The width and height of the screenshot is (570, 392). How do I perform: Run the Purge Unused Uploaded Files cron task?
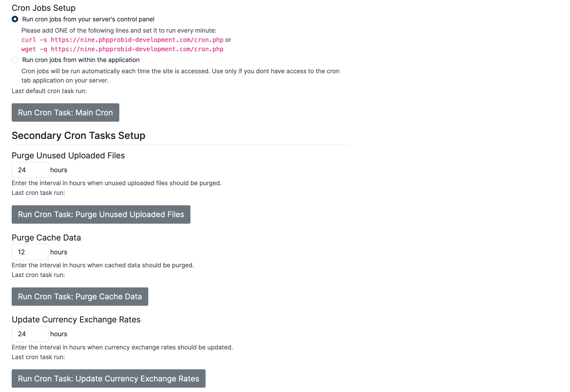coord(101,214)
